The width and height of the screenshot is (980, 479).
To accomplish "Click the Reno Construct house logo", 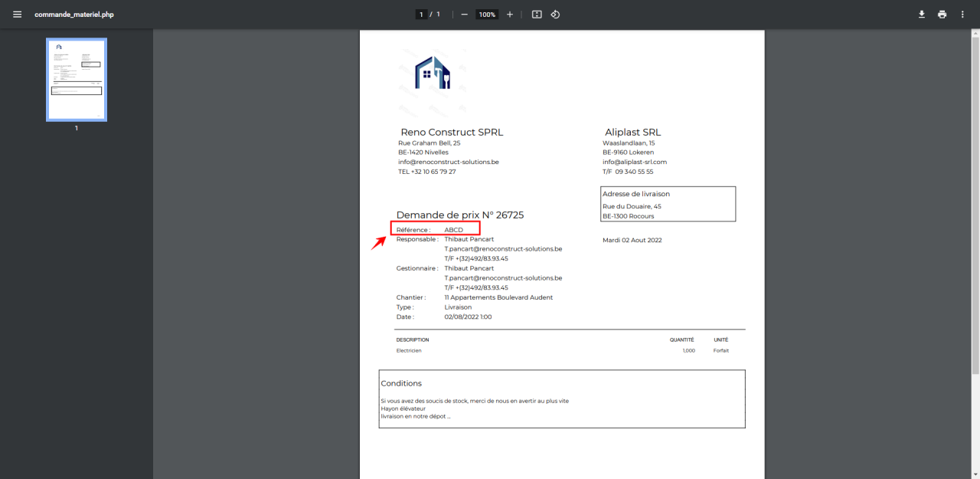I will [433, 73].
